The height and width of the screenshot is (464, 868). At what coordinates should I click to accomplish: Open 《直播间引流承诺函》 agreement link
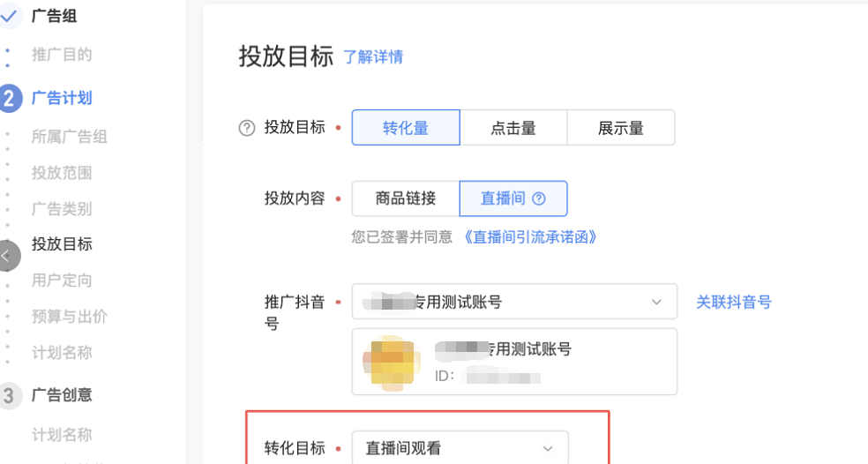530,237
